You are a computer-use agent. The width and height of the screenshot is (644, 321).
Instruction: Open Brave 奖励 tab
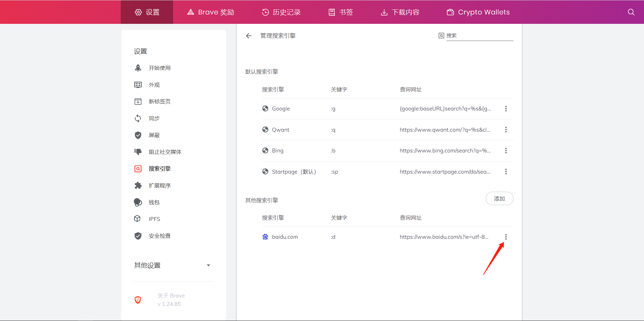pyautogui.click(x=211, y=12)
